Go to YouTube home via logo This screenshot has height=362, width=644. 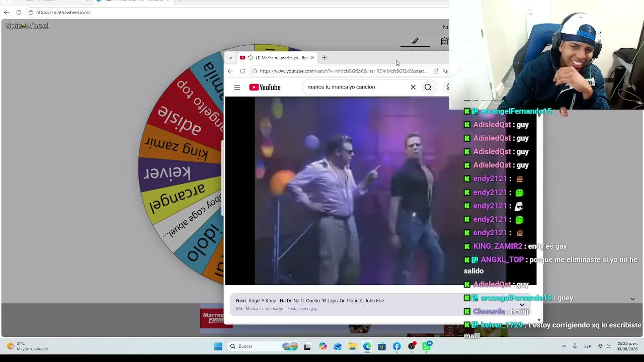[265, 87]
